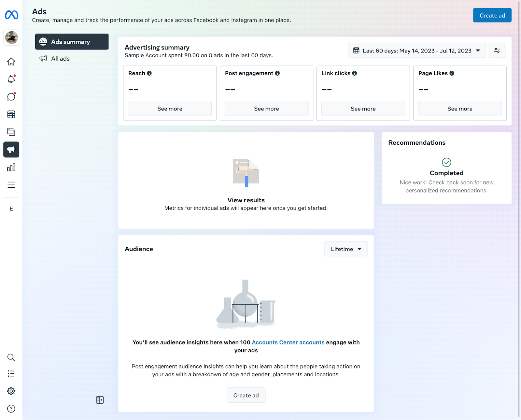Open the summary filter settings button
The height and width of the screenshot is (420, 521).
(497, 51)
